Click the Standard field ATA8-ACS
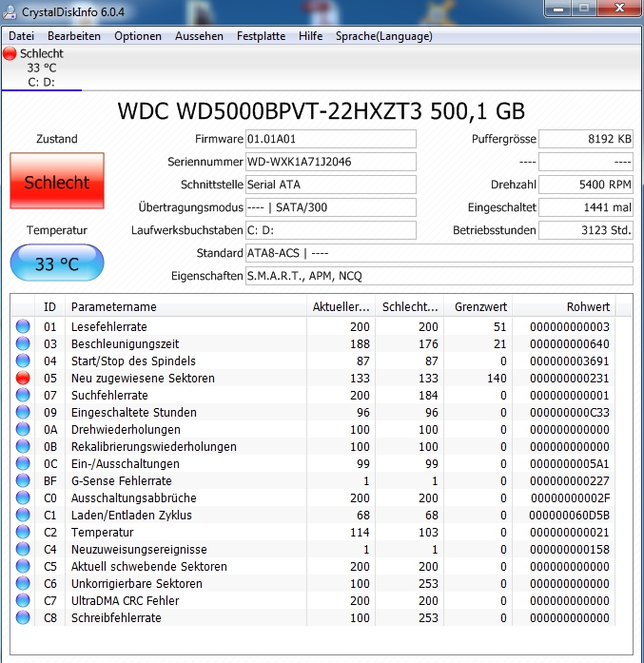This screenshot has height=663, width=644. click(x=439, y=253)
